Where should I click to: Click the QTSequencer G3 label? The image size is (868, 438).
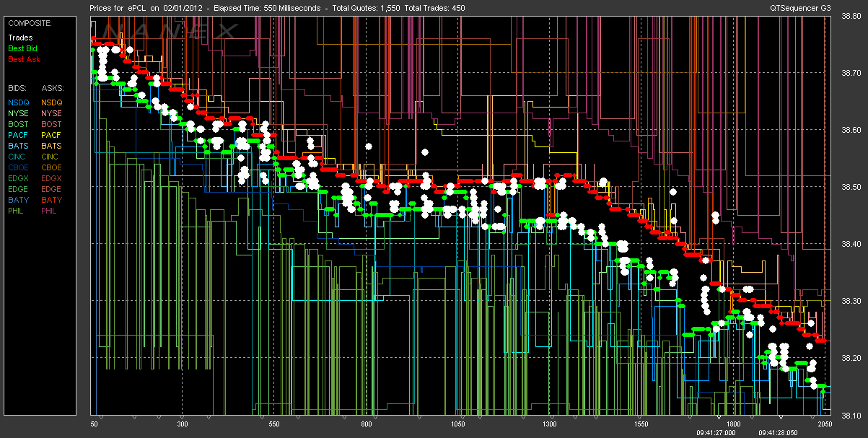click(x=801, y=7)
